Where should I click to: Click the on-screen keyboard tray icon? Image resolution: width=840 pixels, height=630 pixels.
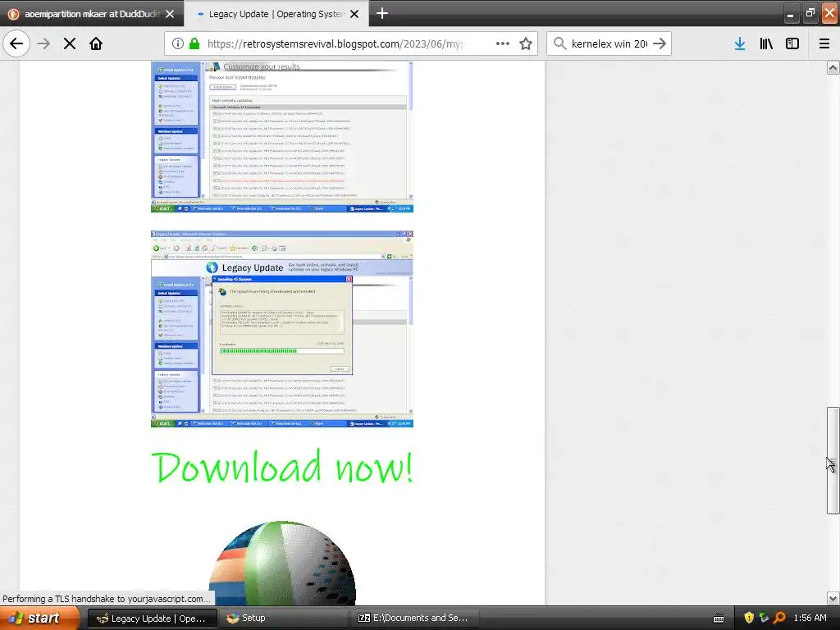click(719, 619)
